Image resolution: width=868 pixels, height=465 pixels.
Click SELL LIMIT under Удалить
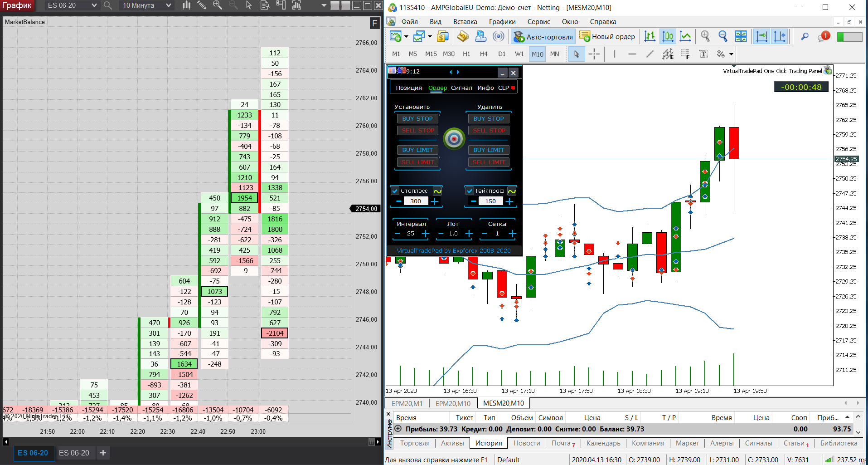click(489, 162)
